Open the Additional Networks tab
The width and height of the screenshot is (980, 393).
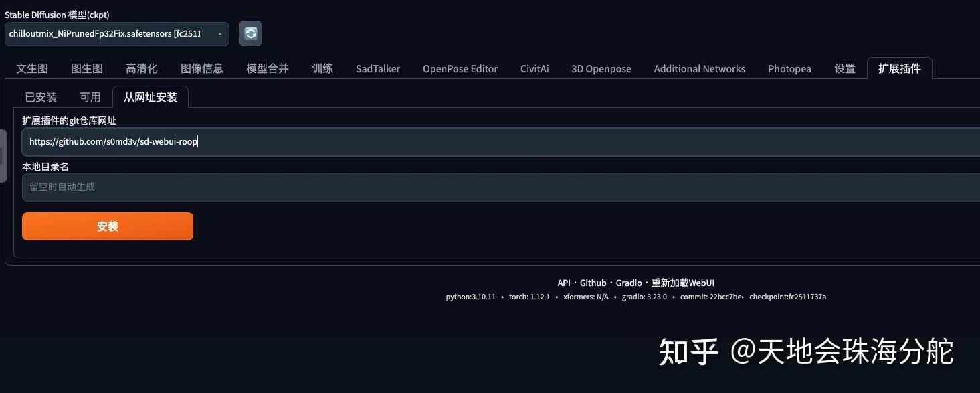click(699, 68)
